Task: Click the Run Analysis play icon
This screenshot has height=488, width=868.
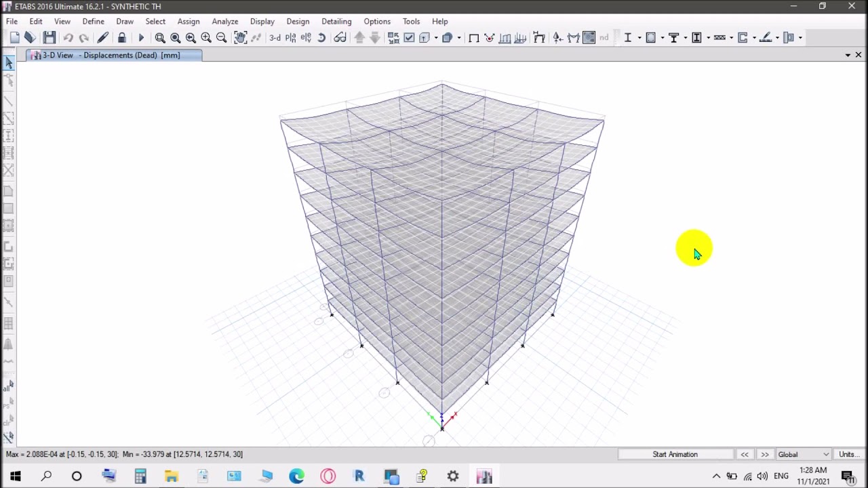Action: 141,38
